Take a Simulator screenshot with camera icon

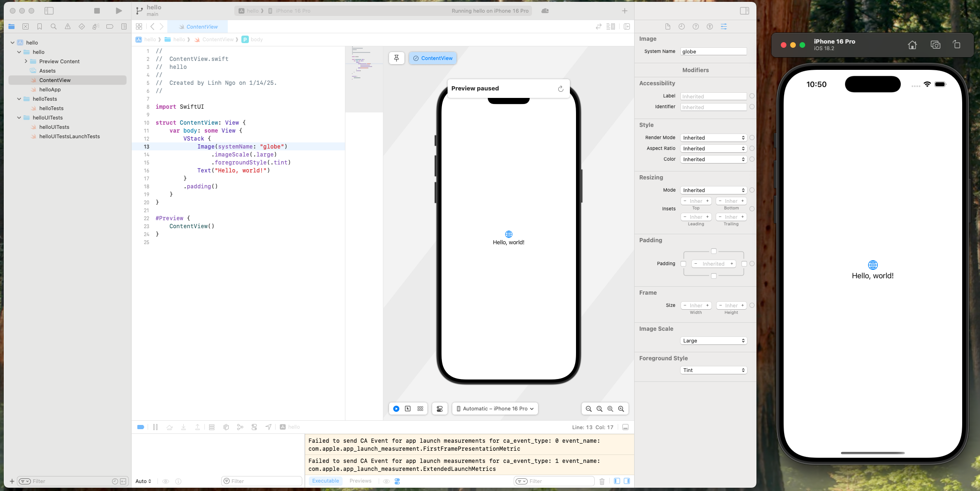(x=935, y=45)
